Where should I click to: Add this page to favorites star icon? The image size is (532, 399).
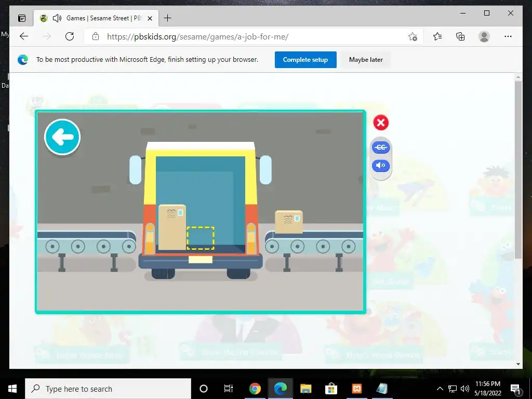coord(413,36)
